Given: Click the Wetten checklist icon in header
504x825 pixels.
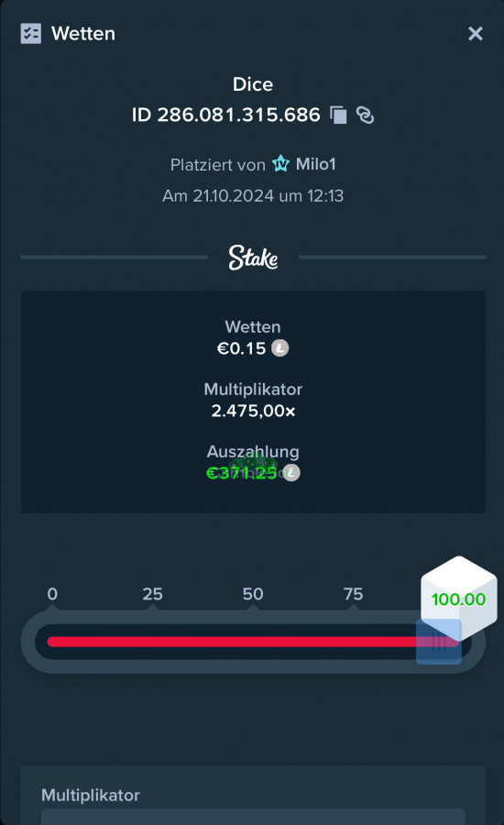Looking at the screenshot, I should [x=30, y=34].
